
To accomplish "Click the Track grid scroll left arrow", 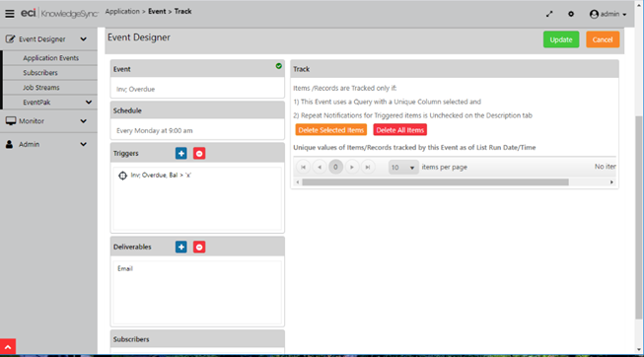I will click(298, 182).
